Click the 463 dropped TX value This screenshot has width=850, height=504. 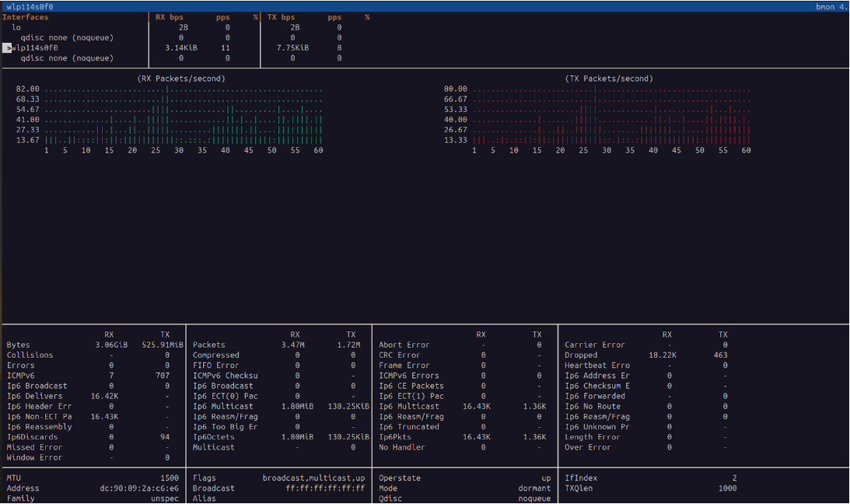720,355
